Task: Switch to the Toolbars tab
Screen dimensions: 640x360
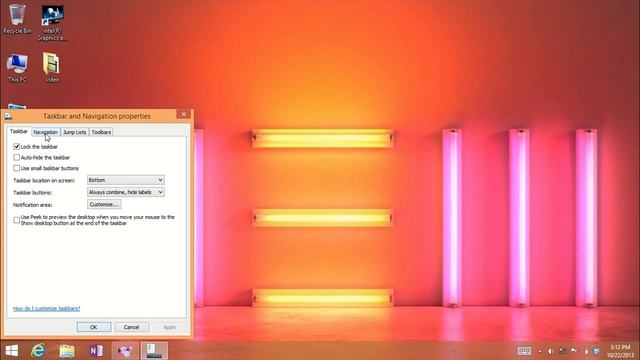Action: [x=101, y=132]
